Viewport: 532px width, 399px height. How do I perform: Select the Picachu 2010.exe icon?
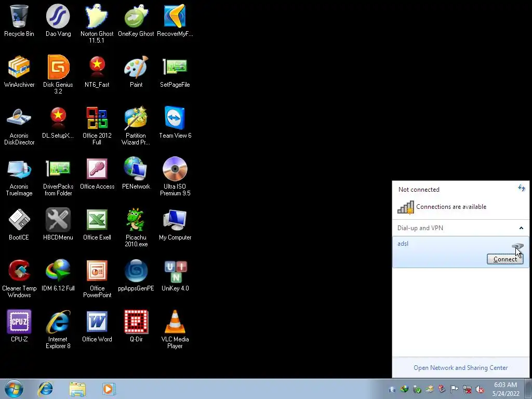[x=136, y=228]
